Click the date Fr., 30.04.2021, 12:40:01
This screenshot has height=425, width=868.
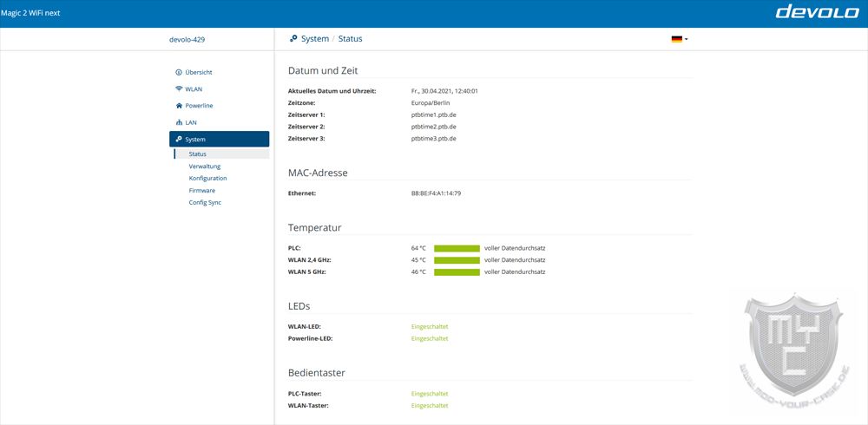444,91
